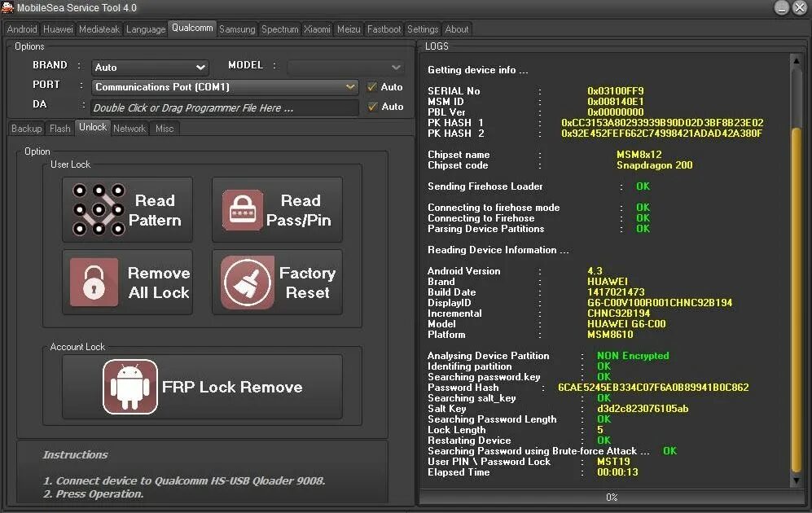812x513 pixels.
Task: Click the Read Pattern dots icon
Action: tap(99, 209)
